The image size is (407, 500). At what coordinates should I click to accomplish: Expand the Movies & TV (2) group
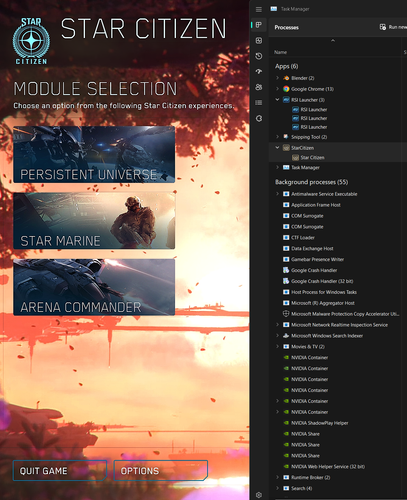coord(277,347)
